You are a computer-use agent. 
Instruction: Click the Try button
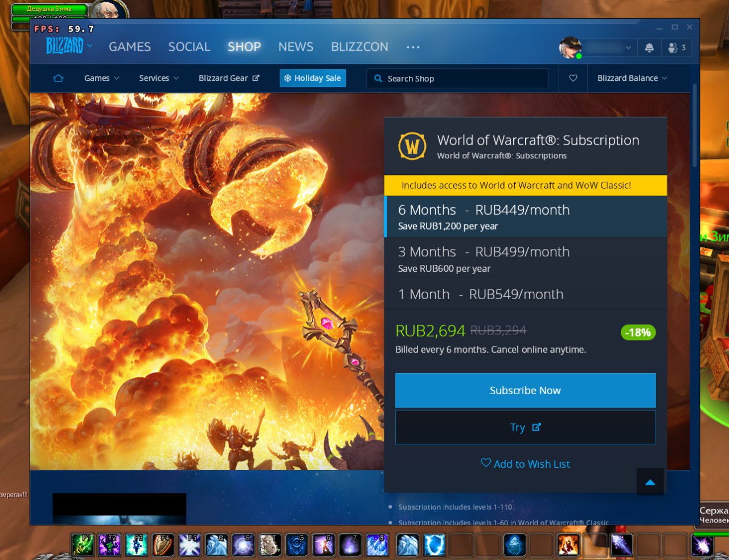click(526, 427)
